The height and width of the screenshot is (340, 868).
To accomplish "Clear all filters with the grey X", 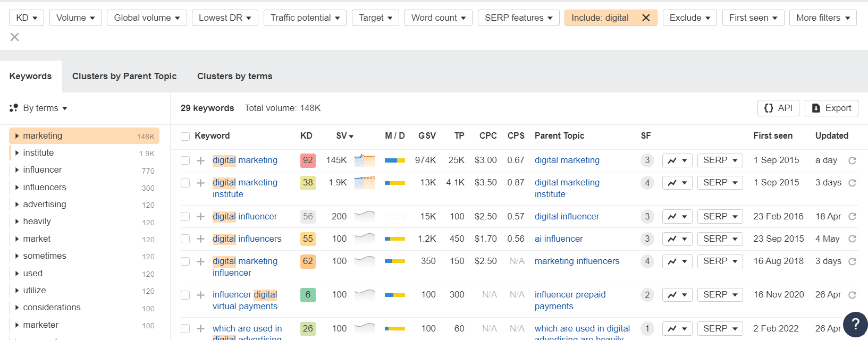I will pos(15,37).
